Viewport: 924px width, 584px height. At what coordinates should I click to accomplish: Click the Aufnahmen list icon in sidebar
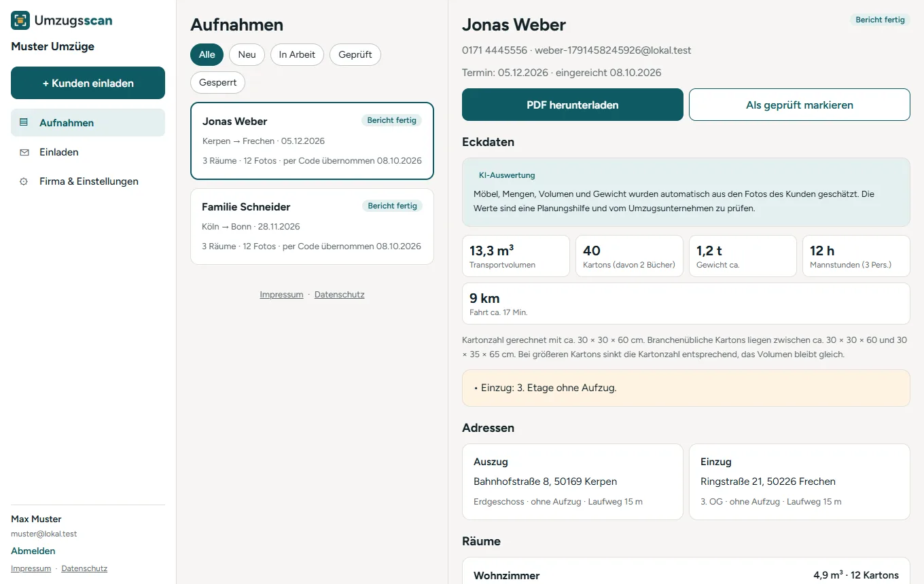(24, 123)
